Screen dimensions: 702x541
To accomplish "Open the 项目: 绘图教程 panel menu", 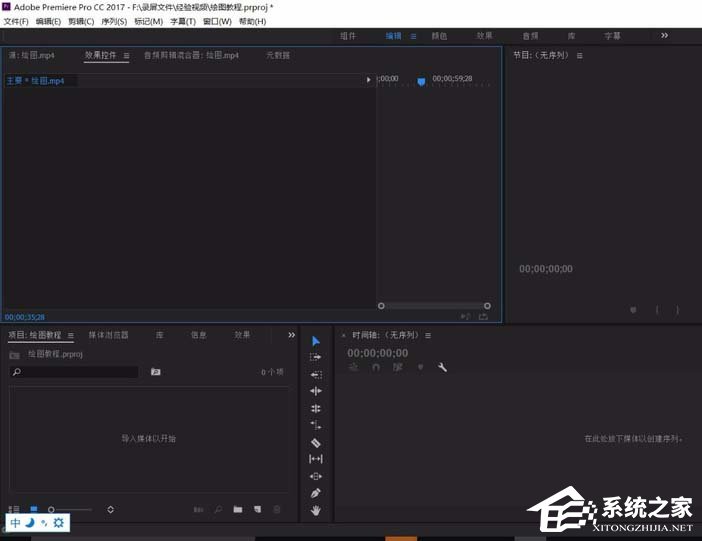I will click(x=71, y=335).
